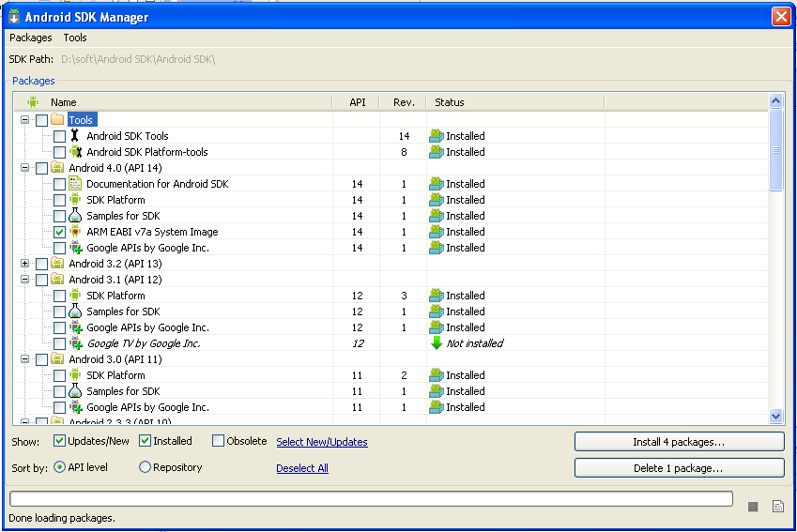Click the API column header
The width and height of the screenshot is (797, 532).
click(357, 102)
